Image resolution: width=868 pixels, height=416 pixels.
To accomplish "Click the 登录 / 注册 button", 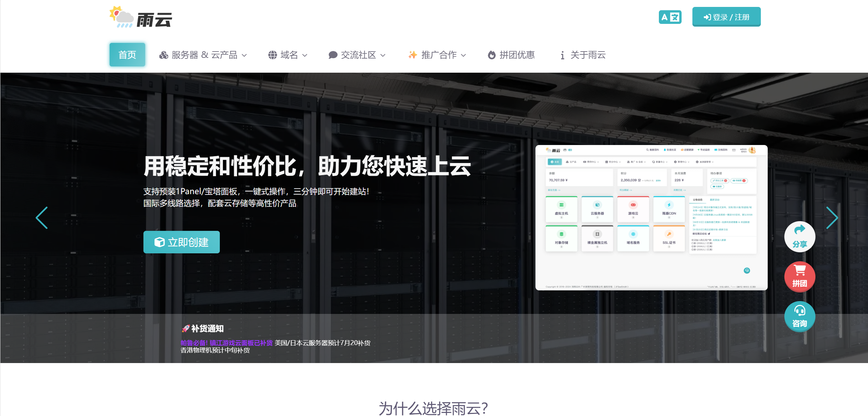I will 726,17.
